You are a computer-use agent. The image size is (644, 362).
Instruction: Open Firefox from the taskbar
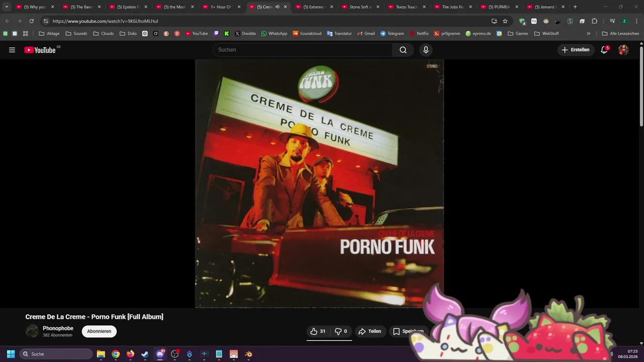click(x=130, y=354)
